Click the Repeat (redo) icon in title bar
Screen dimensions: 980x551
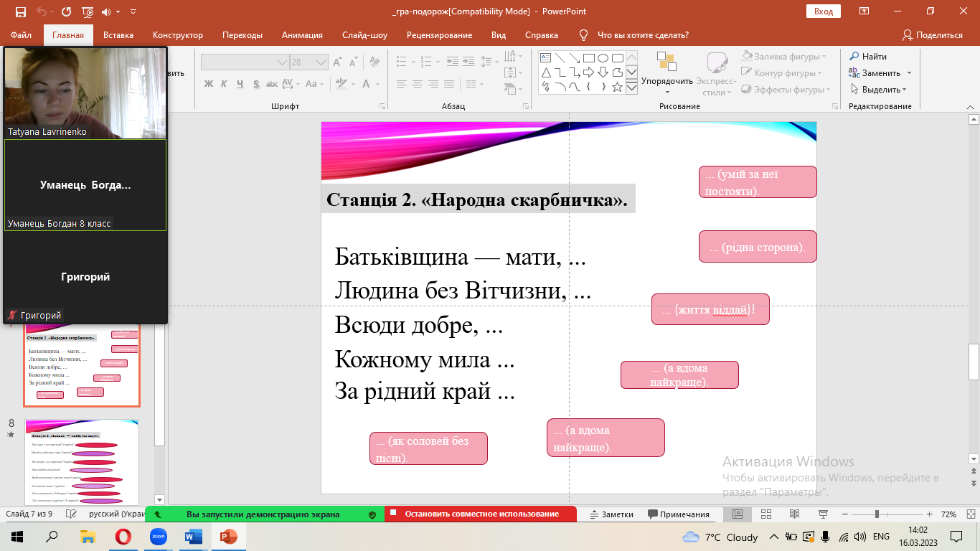click(66, 12)
